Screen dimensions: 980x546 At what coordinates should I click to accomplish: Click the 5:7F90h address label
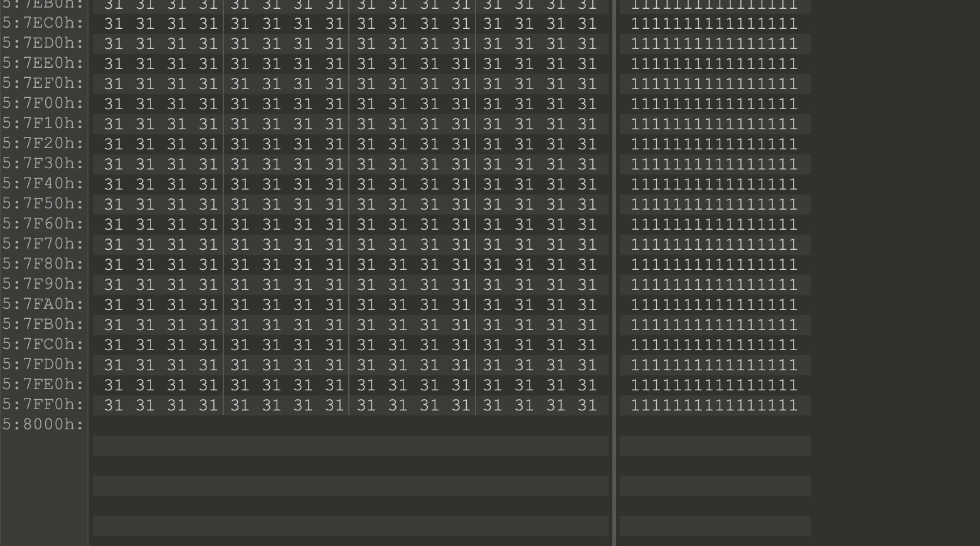43,284
